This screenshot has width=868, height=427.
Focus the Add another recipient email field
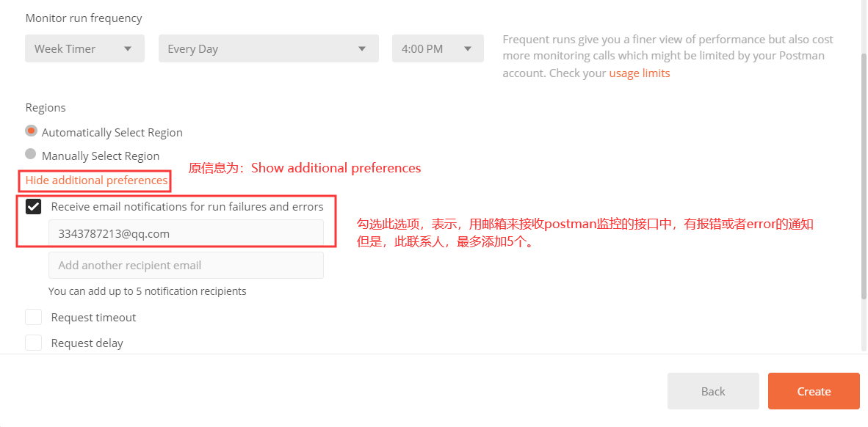186,266
